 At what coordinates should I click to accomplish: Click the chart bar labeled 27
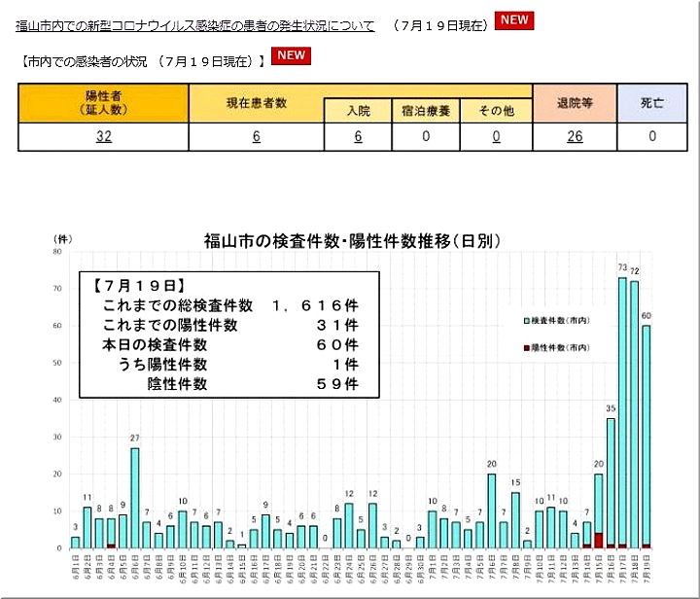click(x=135, y=498)
